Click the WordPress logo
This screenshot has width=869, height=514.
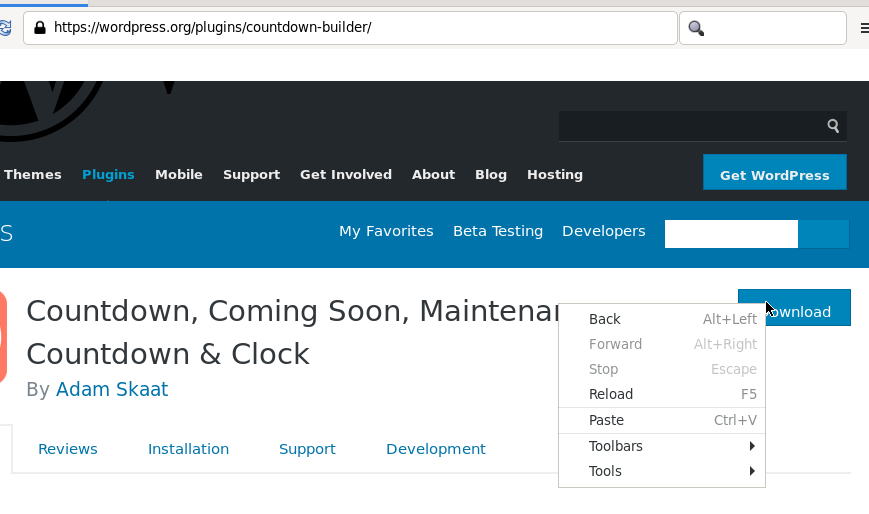pyautogui.click(x=50, y=109)
